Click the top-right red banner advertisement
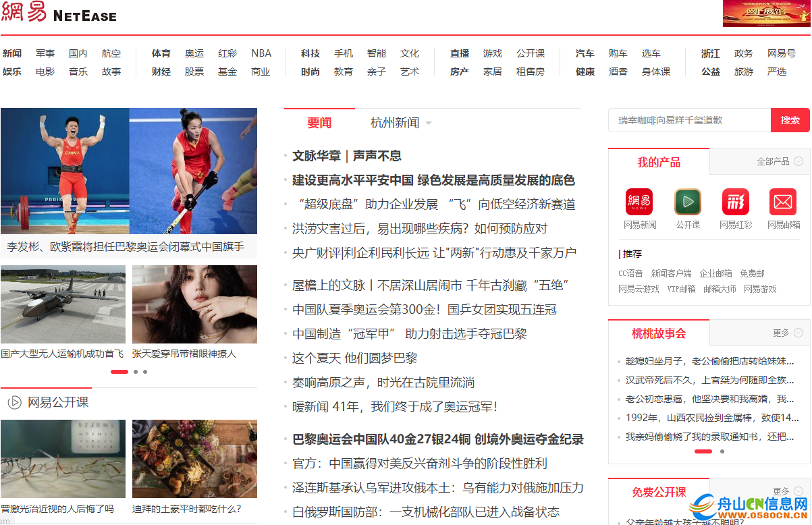 tap(766, 13)
